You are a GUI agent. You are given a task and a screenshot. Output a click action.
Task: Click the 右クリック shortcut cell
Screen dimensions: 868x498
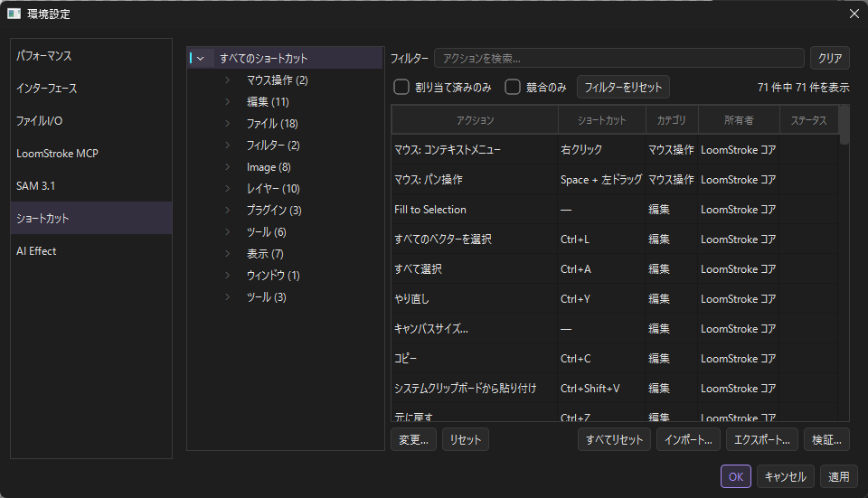pos(602,150)
